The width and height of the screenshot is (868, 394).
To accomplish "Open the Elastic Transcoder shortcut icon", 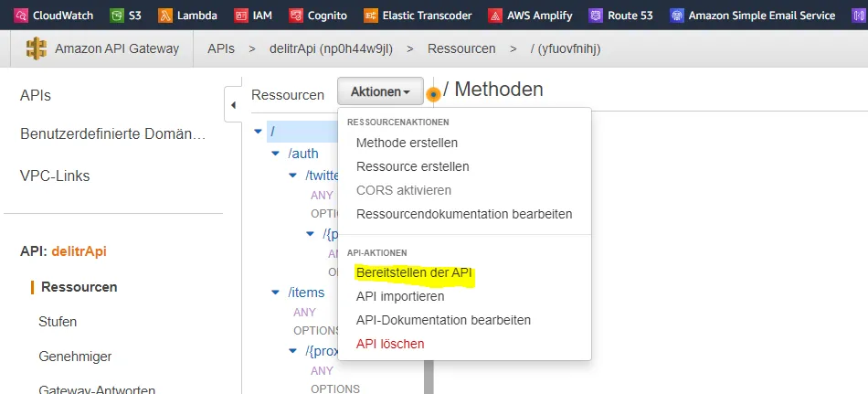I will [370, 15].
